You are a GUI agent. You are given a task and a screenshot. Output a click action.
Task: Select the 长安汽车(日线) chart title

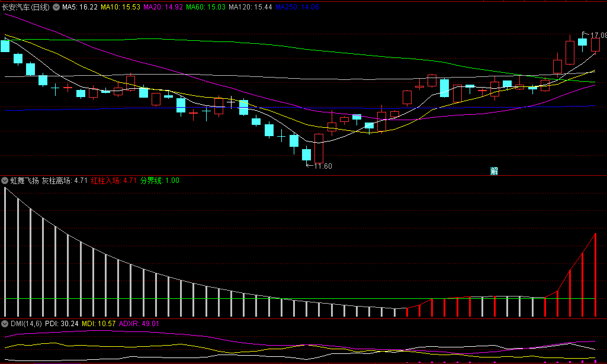click(x=25, y=7)
